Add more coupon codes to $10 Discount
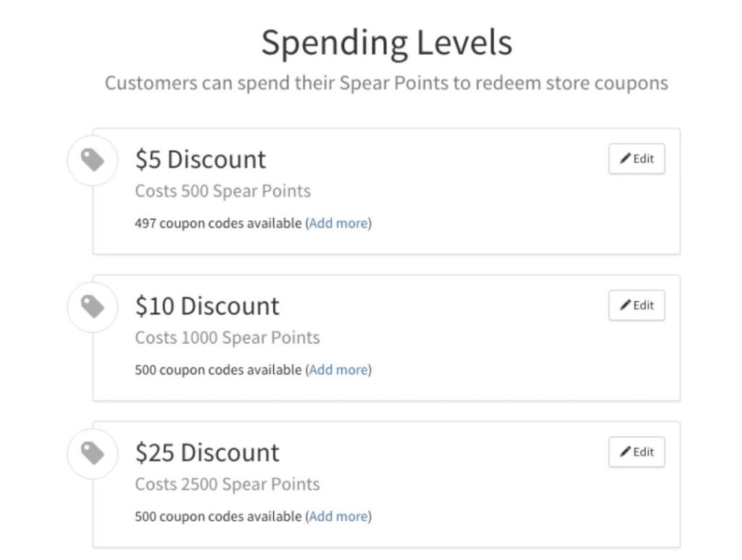Screen dimensions: 742x560 coord(338,369)
